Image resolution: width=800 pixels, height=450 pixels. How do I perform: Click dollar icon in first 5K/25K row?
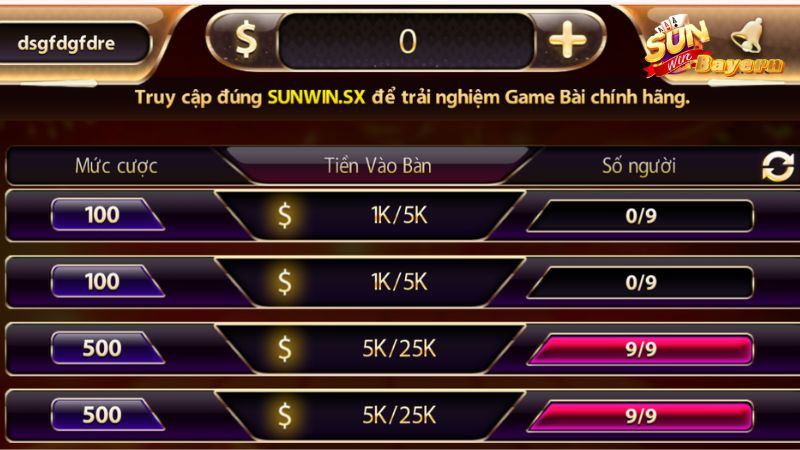pyautogui.click(x=285, y=348)
